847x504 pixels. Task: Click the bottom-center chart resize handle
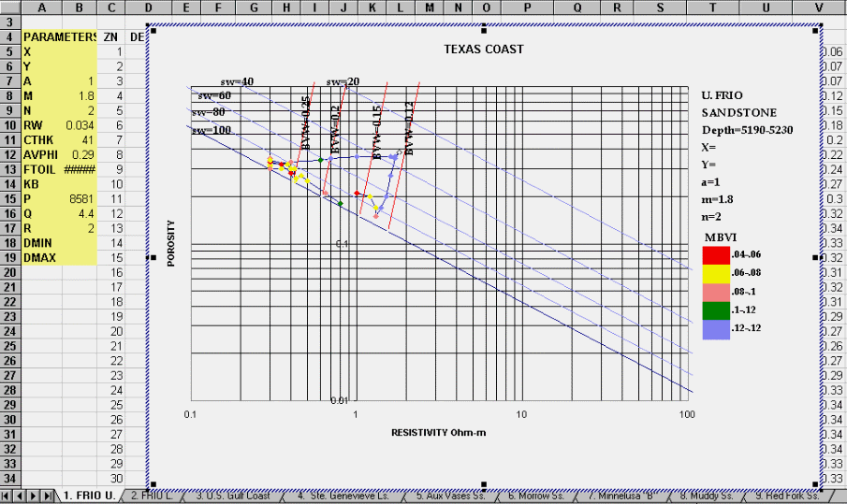(484, 483)
